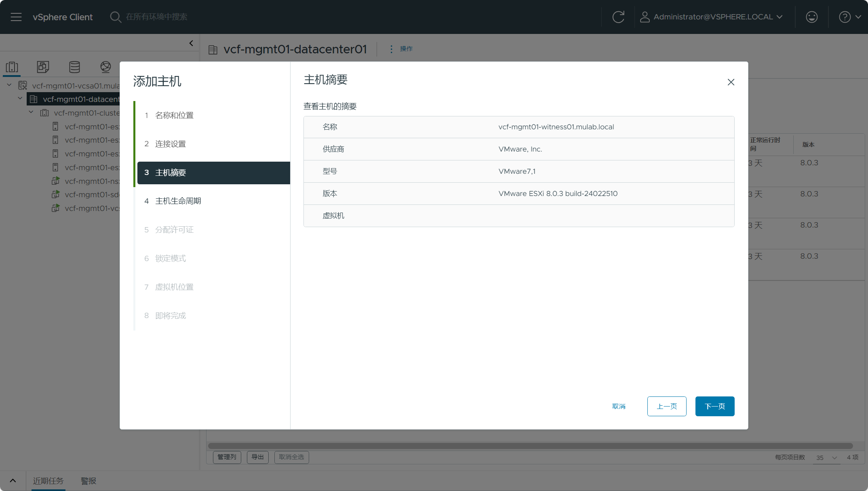The image size is (868, 491).
Task: Click 取消 to cancel the wizard
Action: point(619,406)
